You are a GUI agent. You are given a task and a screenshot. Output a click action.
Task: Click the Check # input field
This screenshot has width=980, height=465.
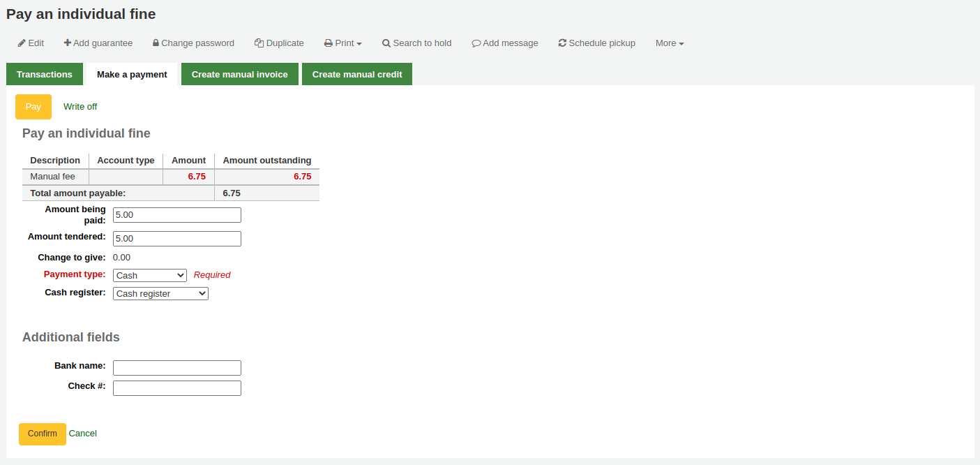[x=177, y=388]
